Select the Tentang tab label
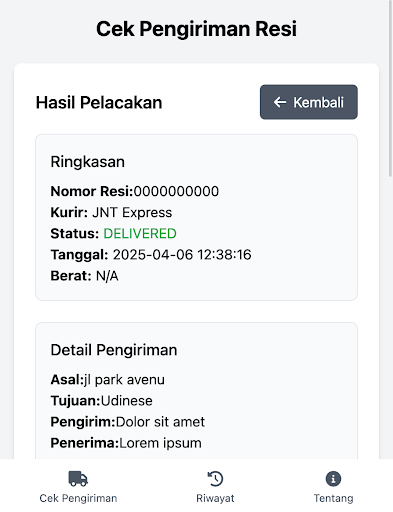The height and width of the screenshot is (512, 393). [x=333, y=498]
